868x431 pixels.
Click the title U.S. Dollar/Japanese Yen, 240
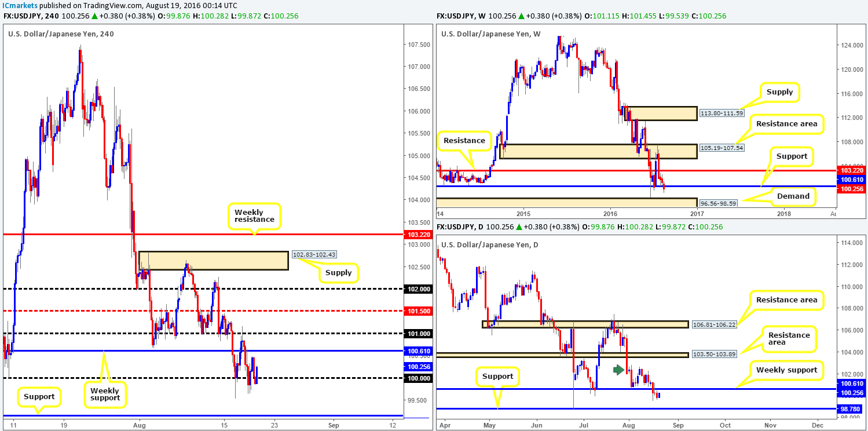coord(61,34)
